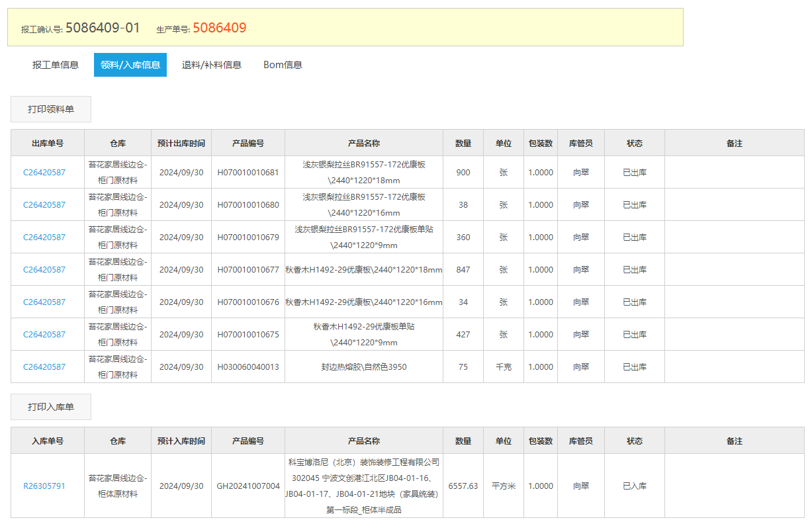
Task: Select product code H070010010681 cell
Action: click(248, 172)
